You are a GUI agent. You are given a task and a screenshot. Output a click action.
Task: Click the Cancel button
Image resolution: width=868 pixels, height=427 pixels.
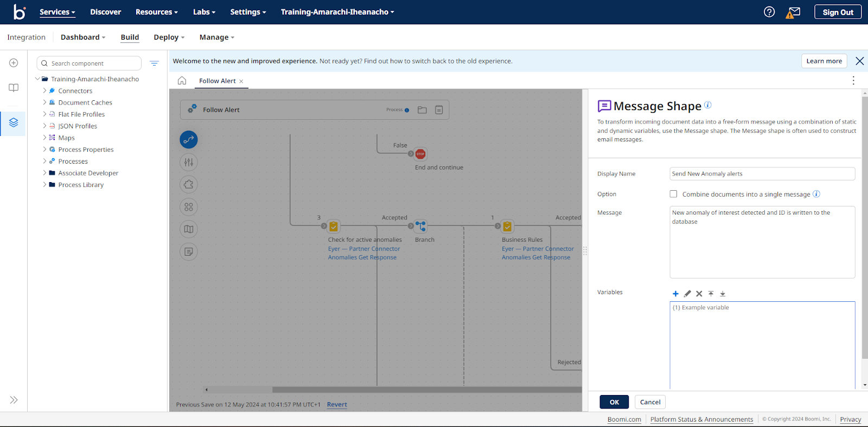coord(650,402)
